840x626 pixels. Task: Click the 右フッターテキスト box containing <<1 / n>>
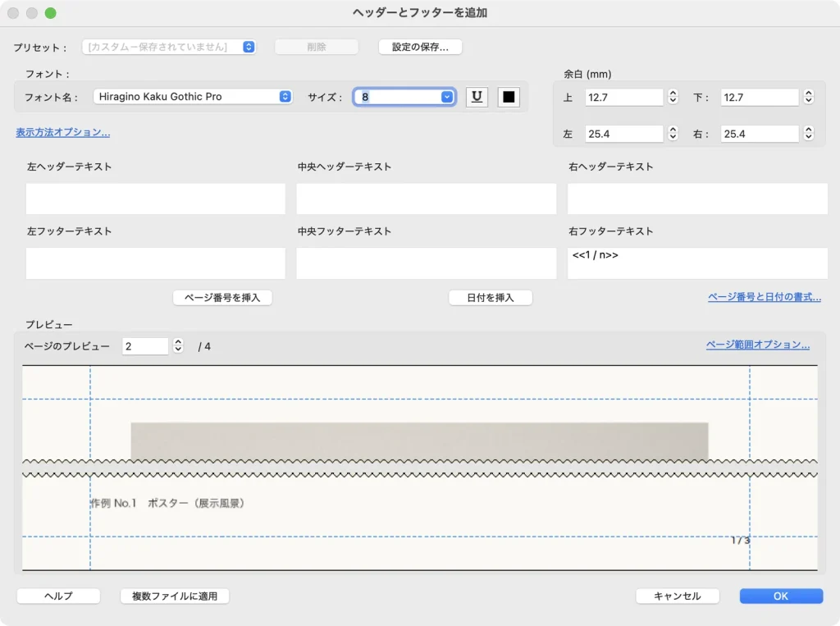point(697,263)
